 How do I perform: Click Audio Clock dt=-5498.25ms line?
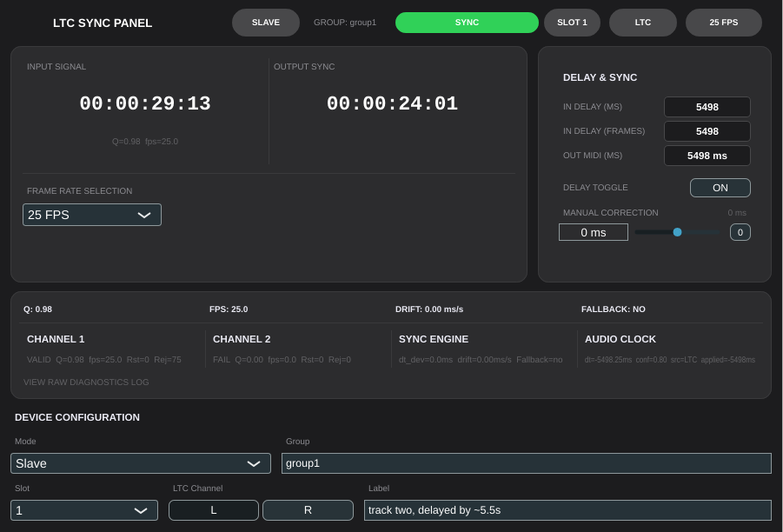670,360
